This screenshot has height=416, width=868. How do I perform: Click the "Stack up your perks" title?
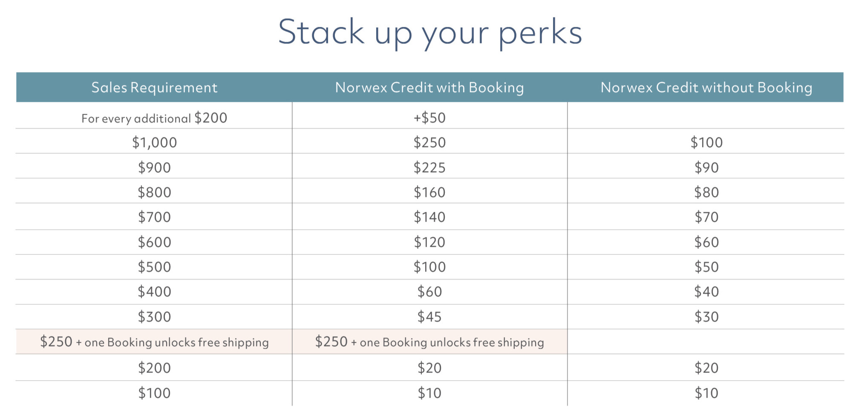click(430, 32)
